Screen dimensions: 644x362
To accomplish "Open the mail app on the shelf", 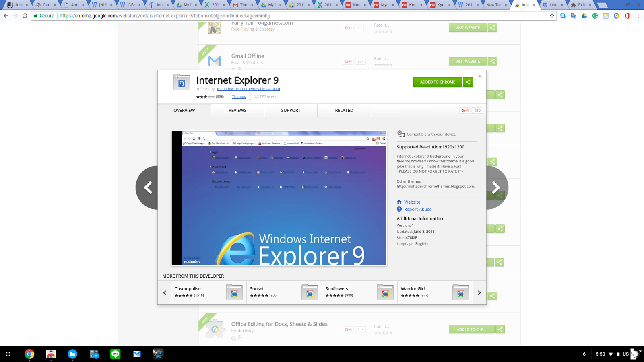I will click(137, 354).
